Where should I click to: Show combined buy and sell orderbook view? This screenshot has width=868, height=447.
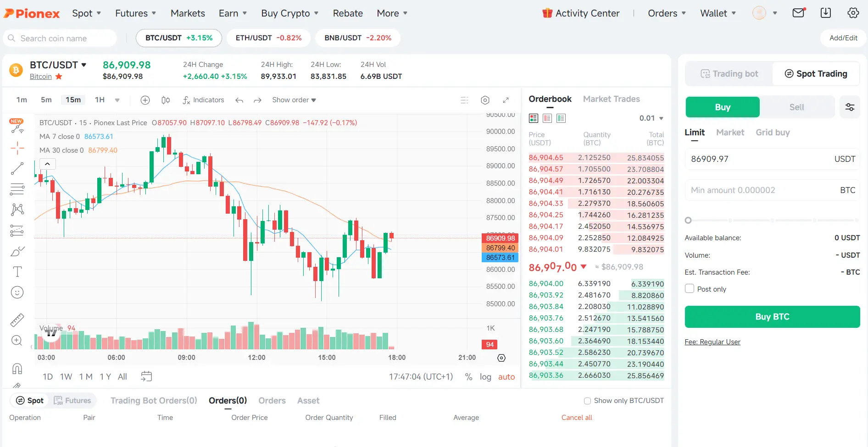pyautogui.click(x=534, y=118)
